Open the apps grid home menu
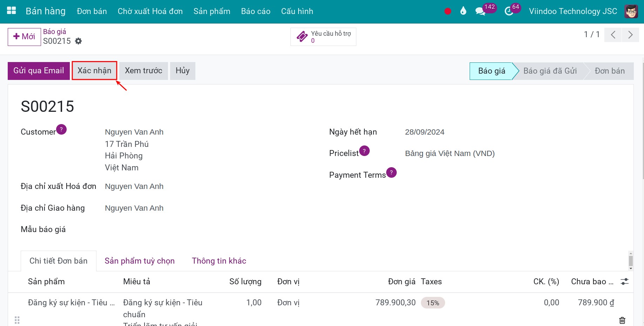The height and width of the screenshot is (326, 644). click(12, 11)
